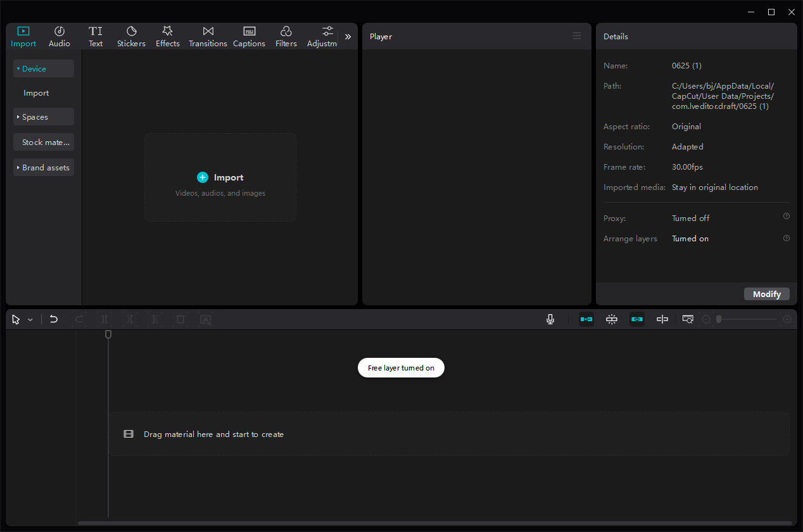This screenshot has width=803, height=532.
Task: Click the Redo arrow
Action: coord(79,319)
